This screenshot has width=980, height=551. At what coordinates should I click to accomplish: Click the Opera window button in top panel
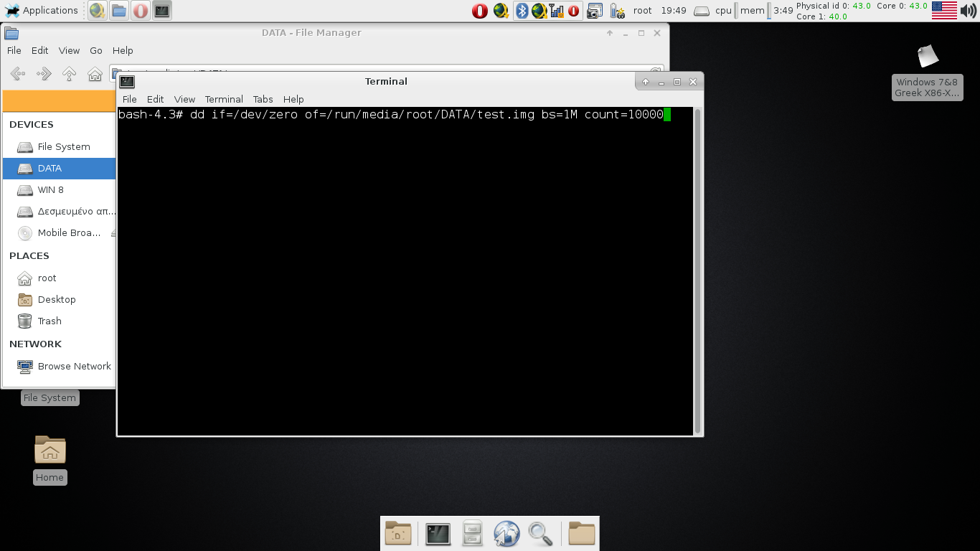(141, 11)
